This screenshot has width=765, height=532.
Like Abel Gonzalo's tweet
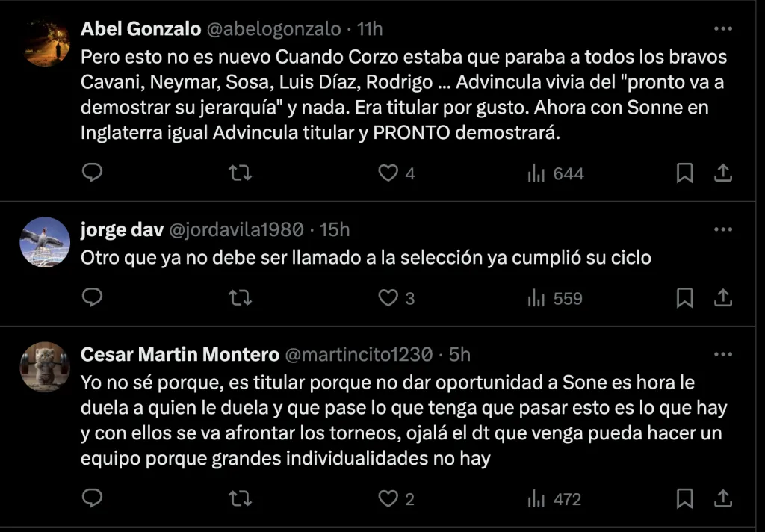click(388, 173)
